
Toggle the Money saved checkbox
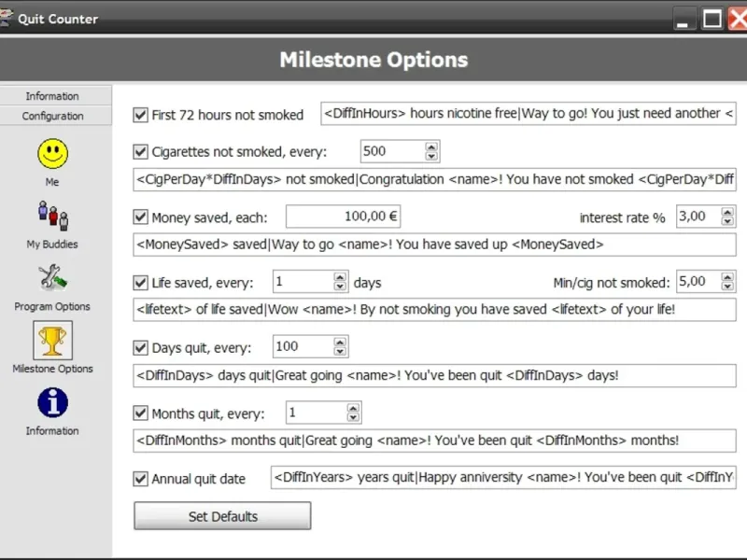[x=141, y=217]
